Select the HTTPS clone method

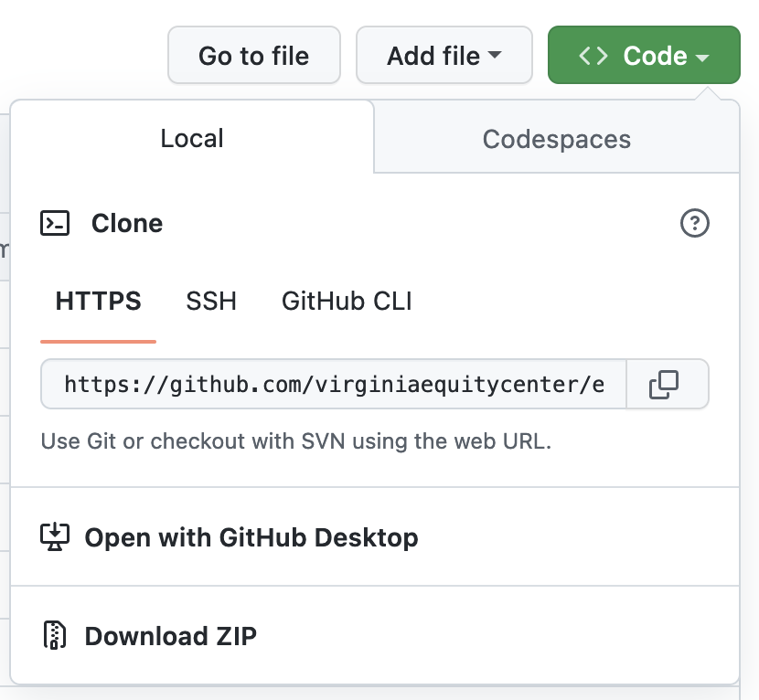click(x=98, y=301)
